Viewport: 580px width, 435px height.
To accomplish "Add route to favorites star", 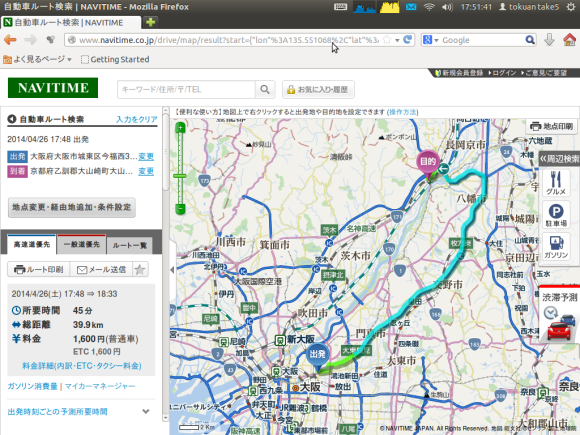I will (139, 269).
